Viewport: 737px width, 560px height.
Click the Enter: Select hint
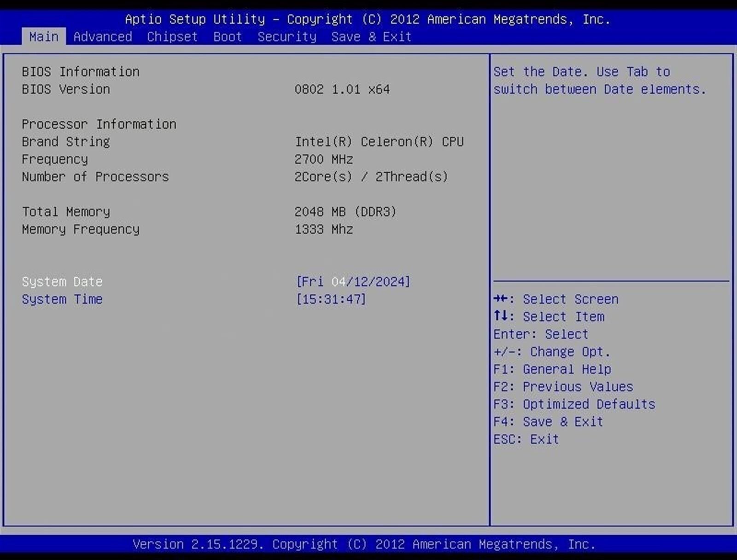tap(541, 334)
